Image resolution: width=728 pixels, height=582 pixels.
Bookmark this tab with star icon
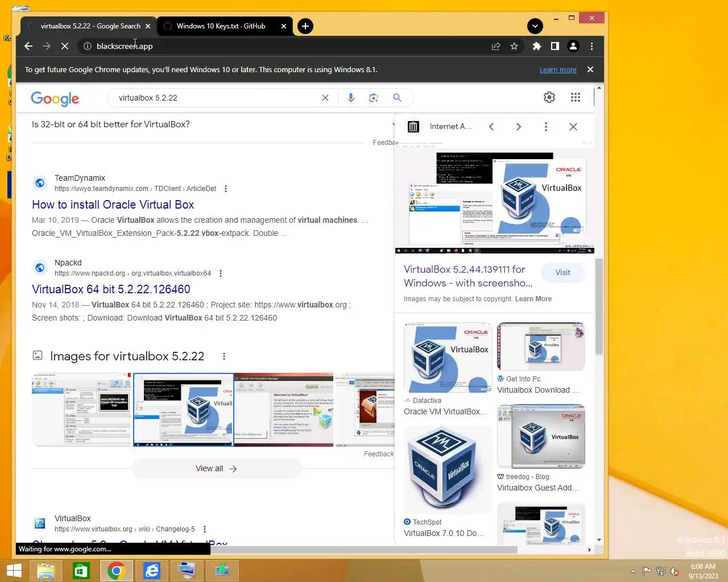514,47
